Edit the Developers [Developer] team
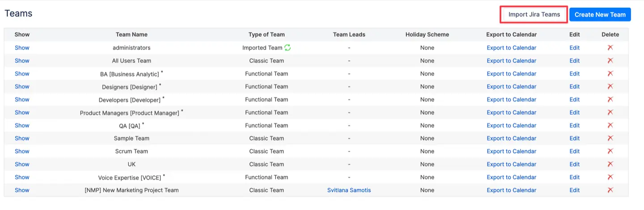The height and width of the screenshot is (210, 644). [x=574, y=99]
